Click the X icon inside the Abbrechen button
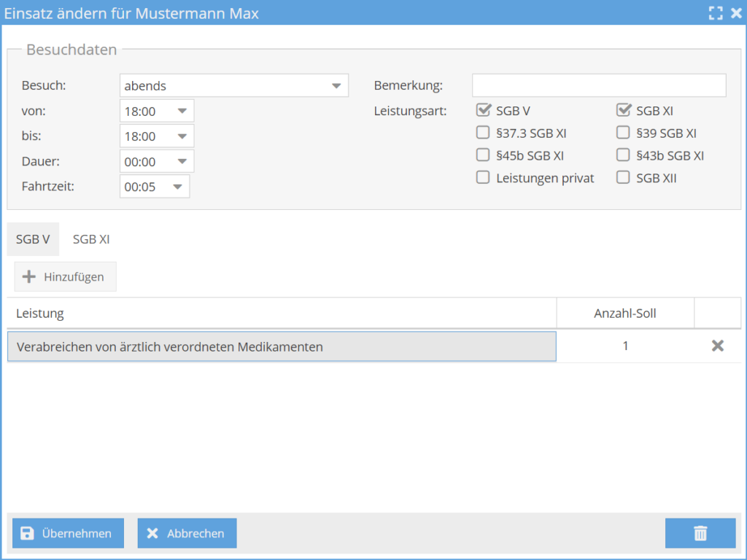This screenshot has width=747, height=560. point(151,533)
